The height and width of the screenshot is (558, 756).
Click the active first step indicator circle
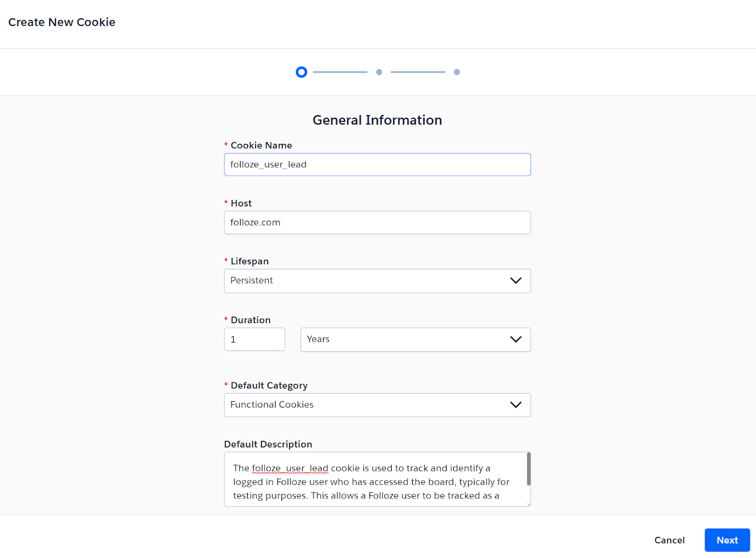coord(301,72)
